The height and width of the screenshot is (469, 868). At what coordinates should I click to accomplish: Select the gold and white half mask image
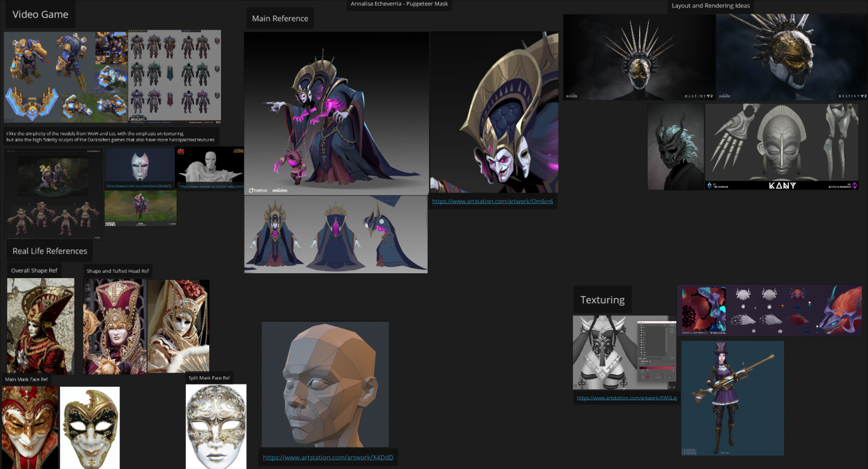[90, 427]
